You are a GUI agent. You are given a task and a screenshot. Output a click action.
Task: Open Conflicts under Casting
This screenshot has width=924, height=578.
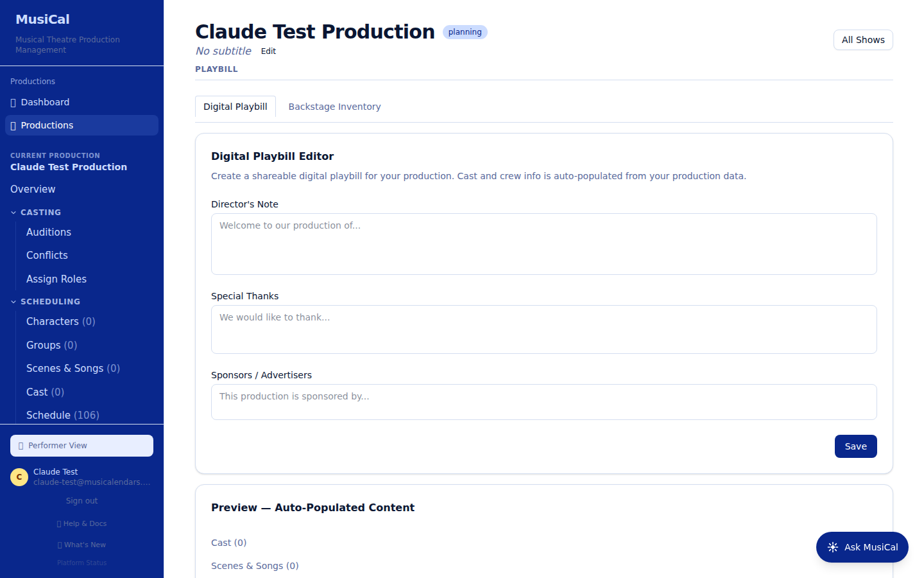(x=47, y=256)
